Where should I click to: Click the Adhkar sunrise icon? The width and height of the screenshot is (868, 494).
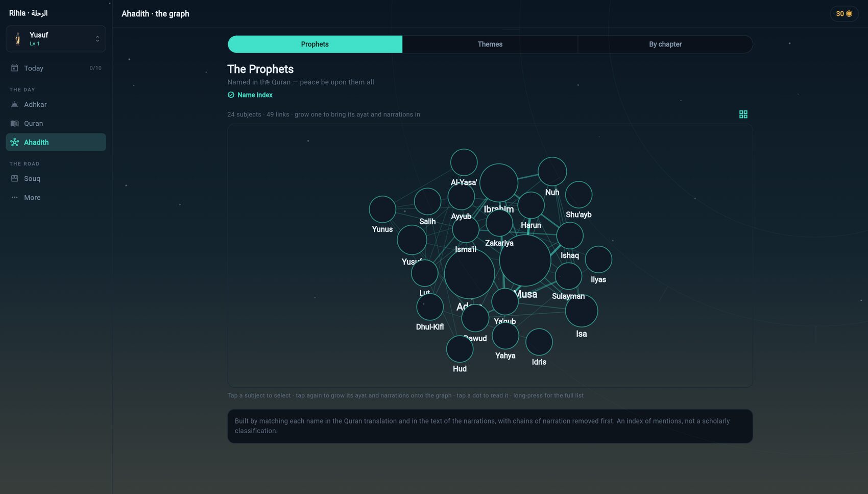pyautogui.click(x=15, y=104)
